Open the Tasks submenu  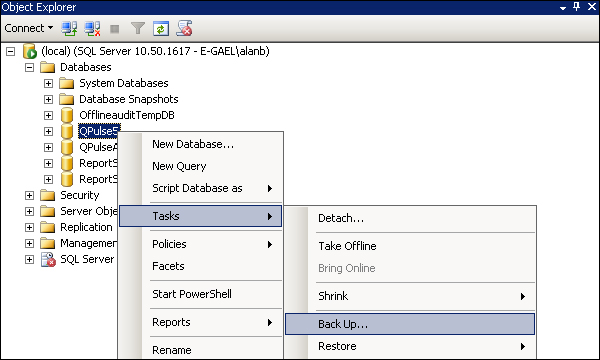tap(201, 216)
